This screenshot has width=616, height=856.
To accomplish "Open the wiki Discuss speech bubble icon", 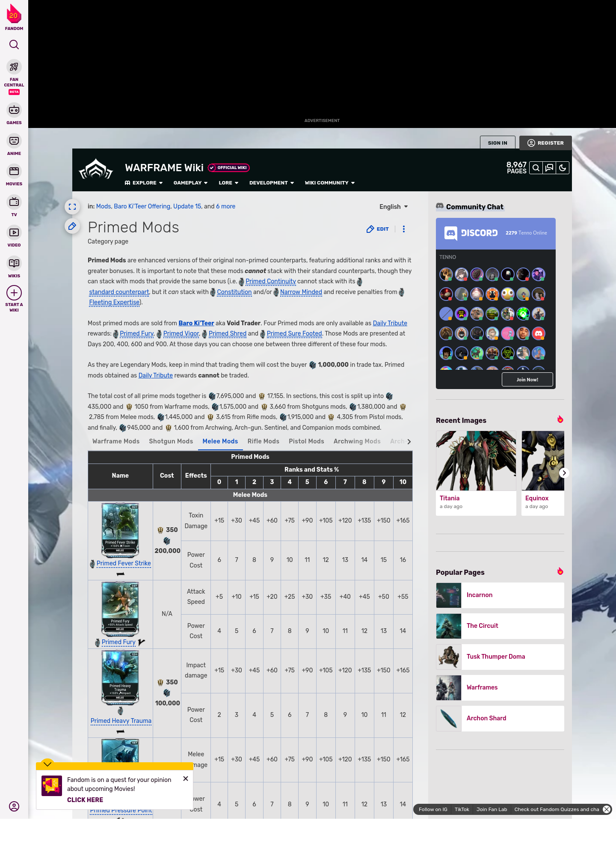I will [x=549, y=168].
